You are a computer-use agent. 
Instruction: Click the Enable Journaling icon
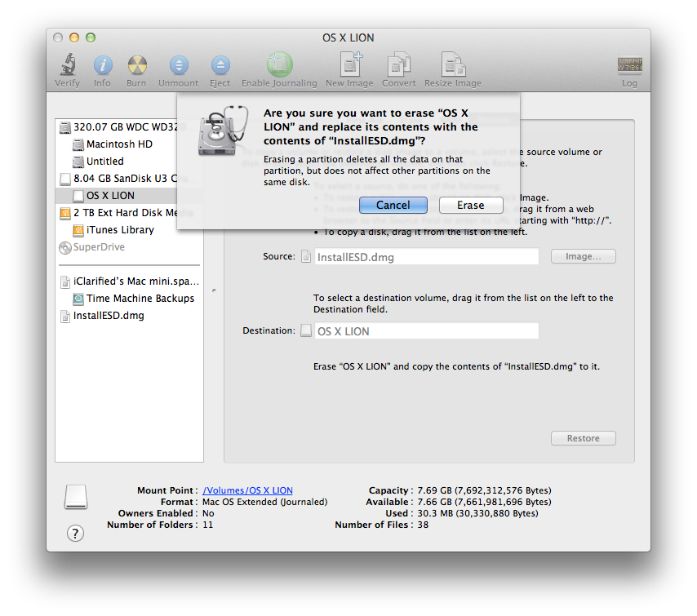click(x=279, y=66)
